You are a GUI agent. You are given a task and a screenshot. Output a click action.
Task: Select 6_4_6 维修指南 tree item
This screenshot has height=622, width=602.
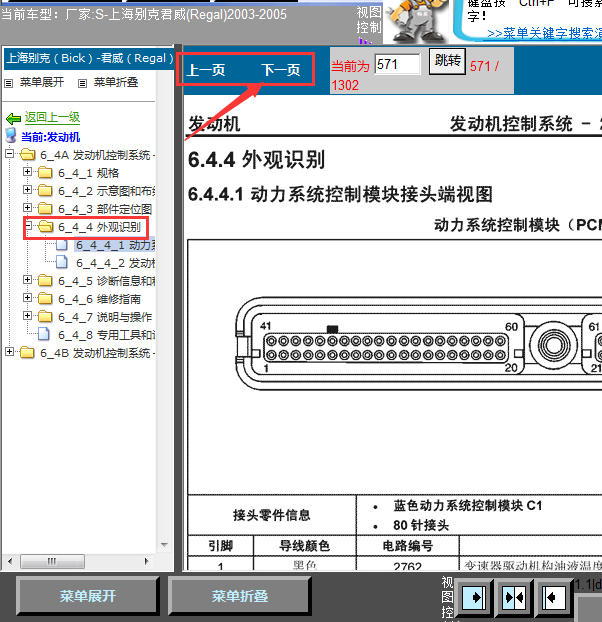pyautogui.click(x=100, y=299)
